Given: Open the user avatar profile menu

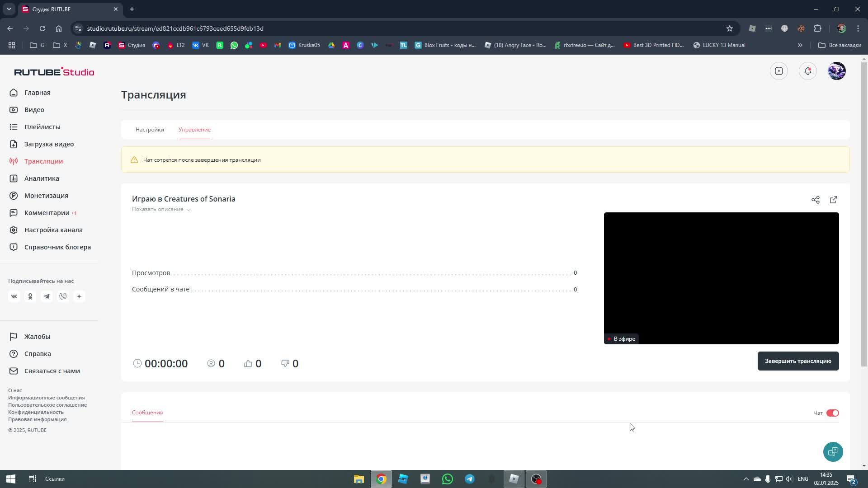Looking at the screenshot, I should 836,71.
